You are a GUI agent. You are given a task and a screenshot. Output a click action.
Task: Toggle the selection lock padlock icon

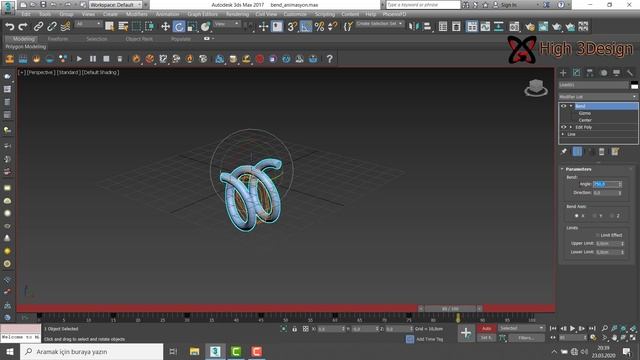294,329
